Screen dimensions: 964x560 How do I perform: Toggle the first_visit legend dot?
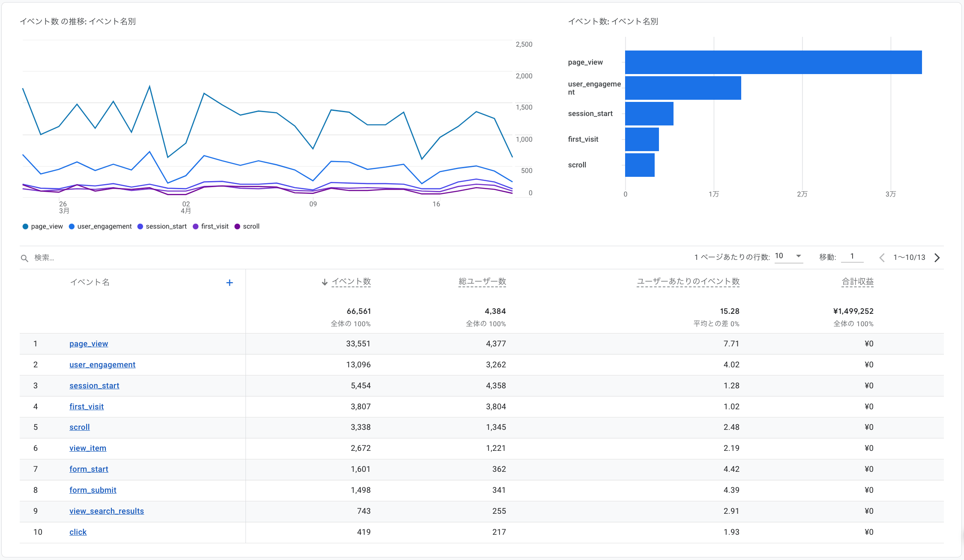[195, 226]
